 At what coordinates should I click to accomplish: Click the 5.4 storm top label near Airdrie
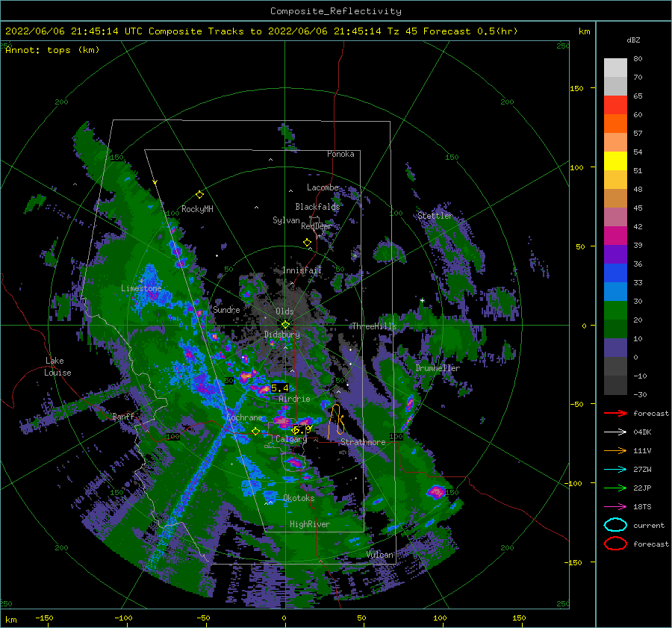(280, 388)
